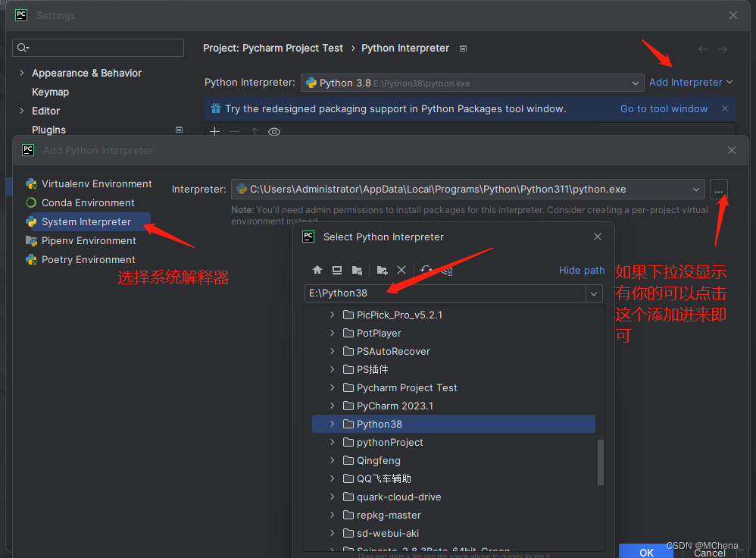
Task: Select Virtualenv Environment option
Action: pos(96,184)
